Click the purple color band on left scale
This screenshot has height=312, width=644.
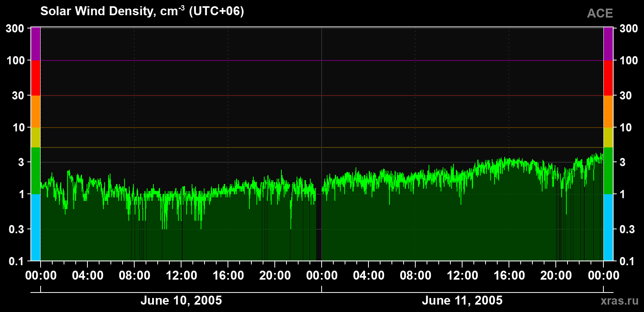(36, 44)
